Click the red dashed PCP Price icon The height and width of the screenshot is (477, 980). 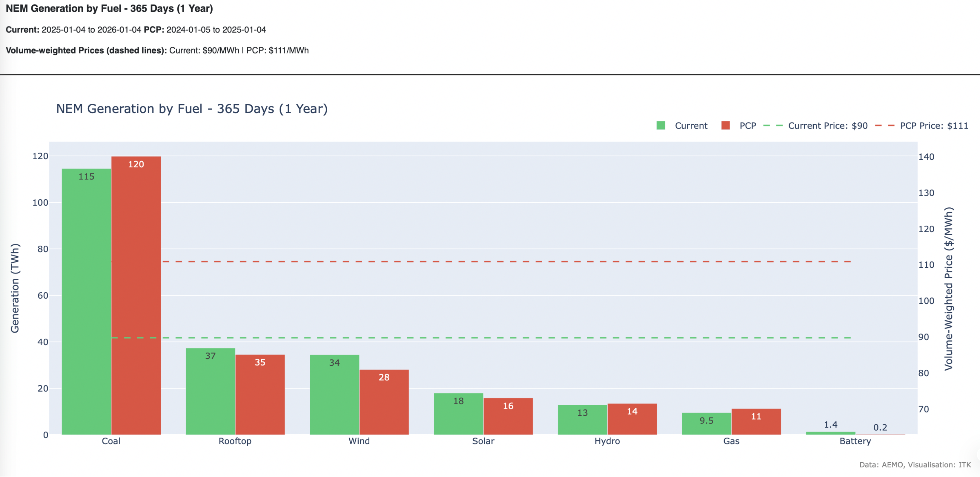[884, 126]
